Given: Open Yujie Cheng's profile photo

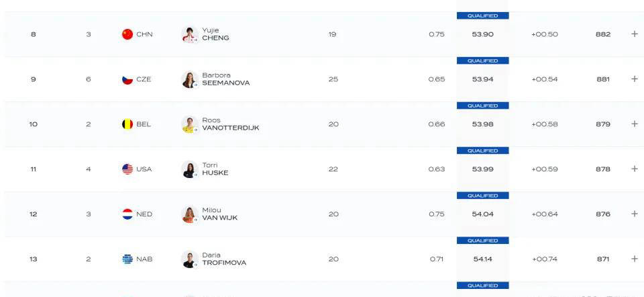Looking at the screenshot, I should tap(190, 34).
